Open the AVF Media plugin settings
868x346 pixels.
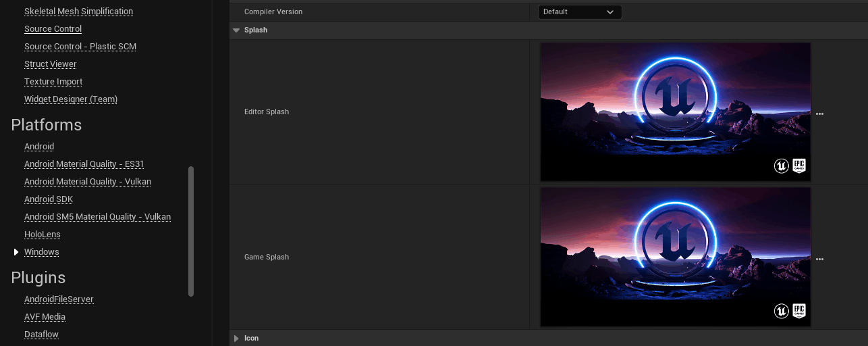tap(45, 317)
